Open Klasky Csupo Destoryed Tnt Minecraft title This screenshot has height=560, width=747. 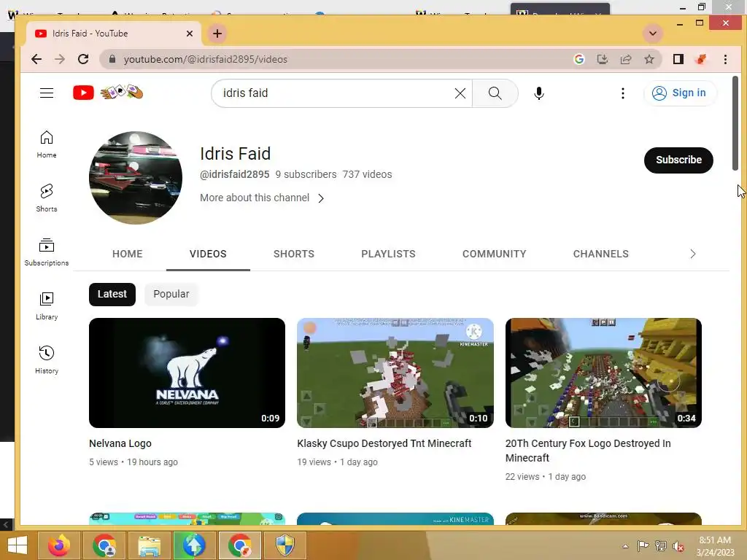click(384, 443)
